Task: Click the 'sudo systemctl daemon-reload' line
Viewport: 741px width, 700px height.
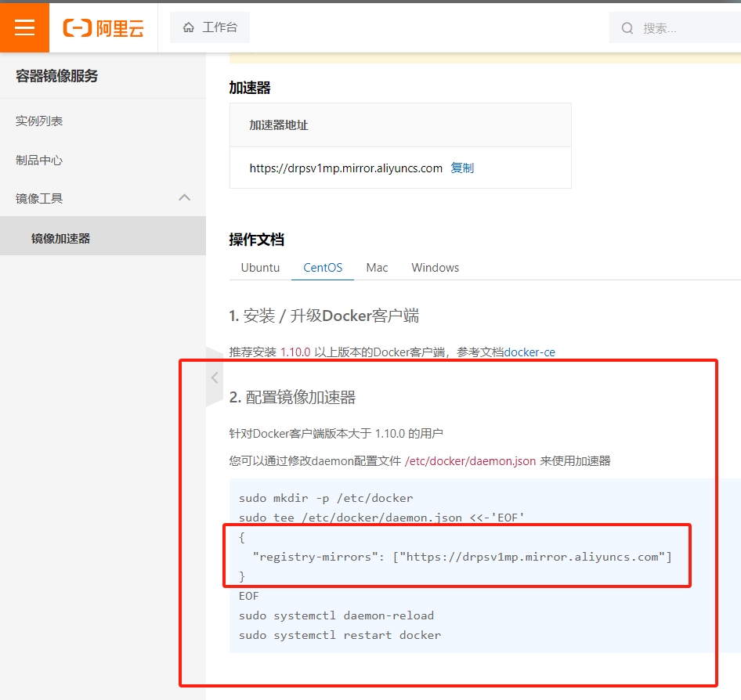Action: (337, 615)
